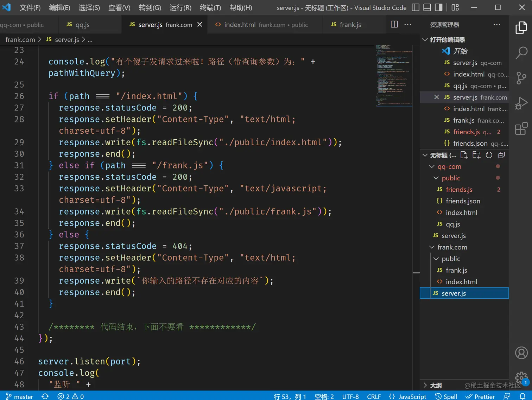
Task: Open the Search view in activity bar
Action: point(521,53)
